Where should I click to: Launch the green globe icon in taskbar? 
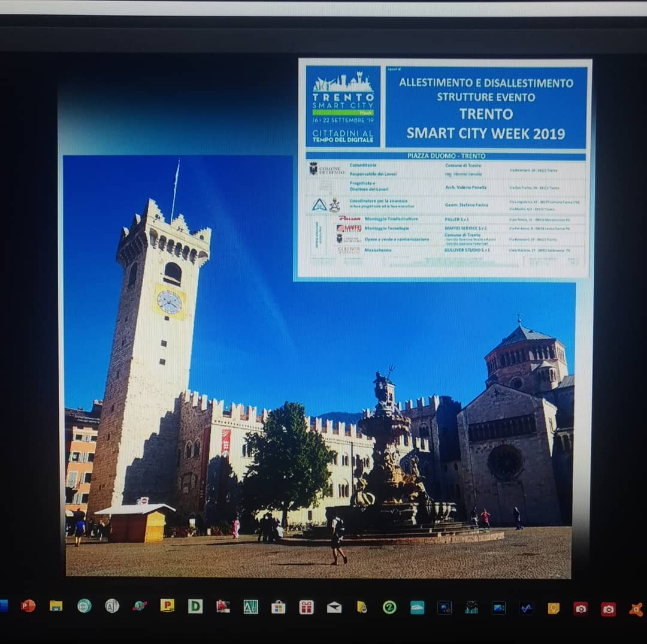[84, 606]
